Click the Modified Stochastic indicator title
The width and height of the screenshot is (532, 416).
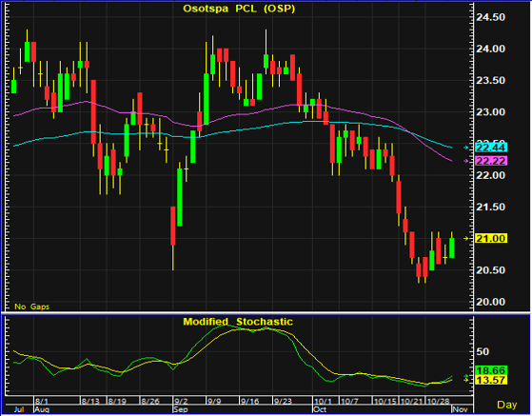tap(238, 322)
